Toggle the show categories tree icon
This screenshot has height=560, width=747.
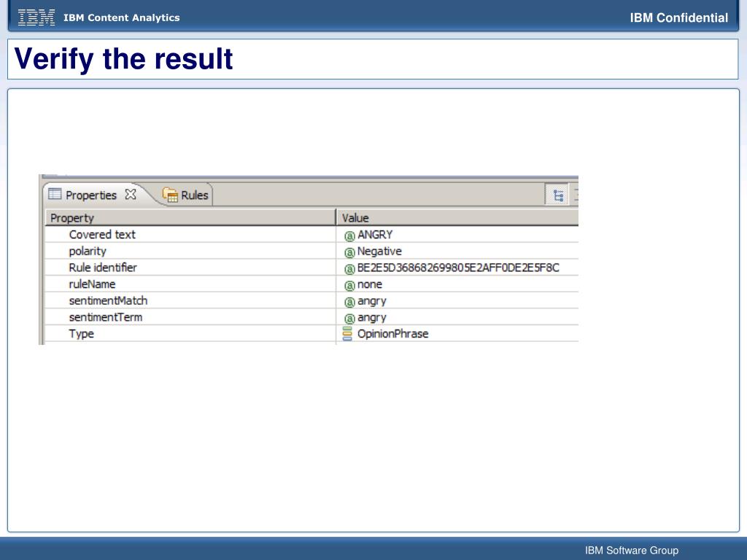point(558,195)
